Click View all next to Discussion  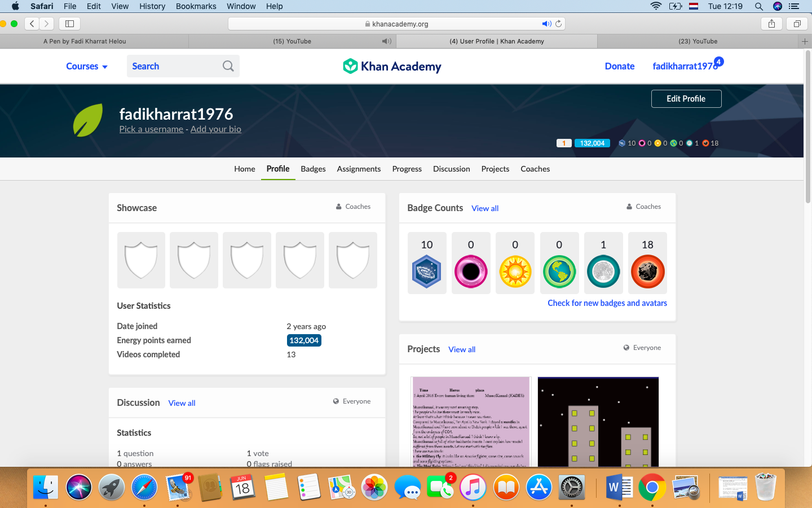pyautogui.click(x=182, y=403)
